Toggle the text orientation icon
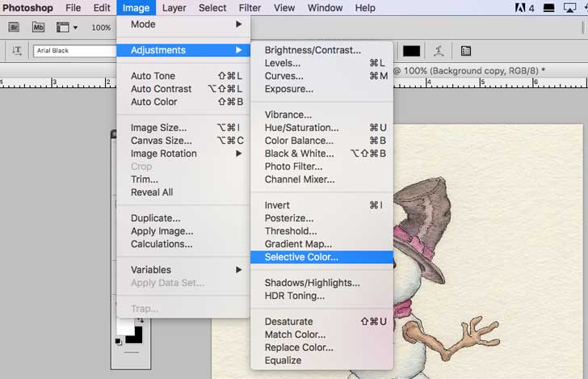Screen dimensions: 588x379 (17, 51)
